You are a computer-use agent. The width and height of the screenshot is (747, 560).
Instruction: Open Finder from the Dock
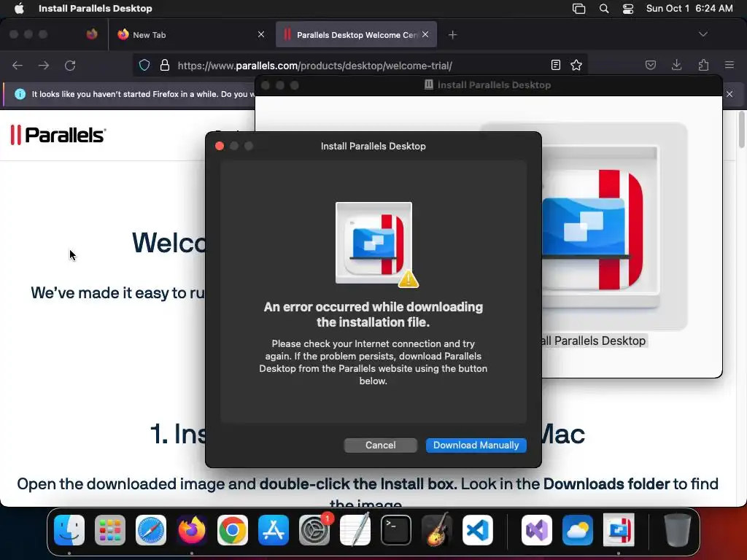(x=69, y=530)
